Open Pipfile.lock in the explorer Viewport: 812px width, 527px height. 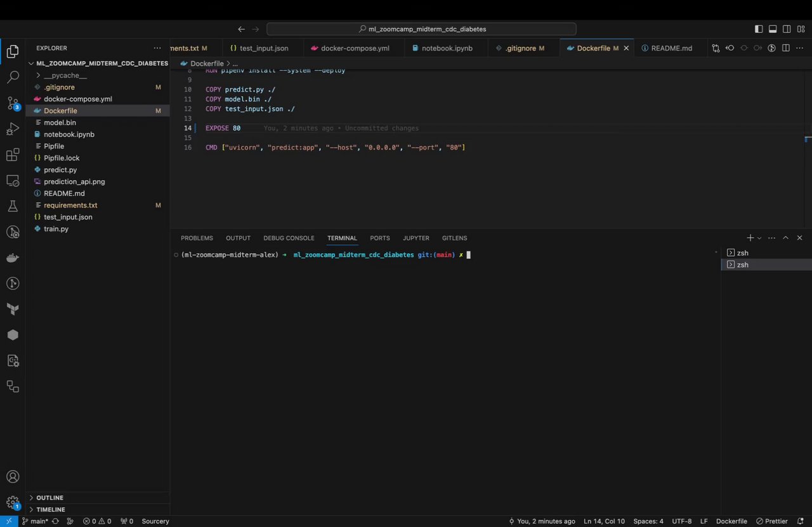pos(98,158)
